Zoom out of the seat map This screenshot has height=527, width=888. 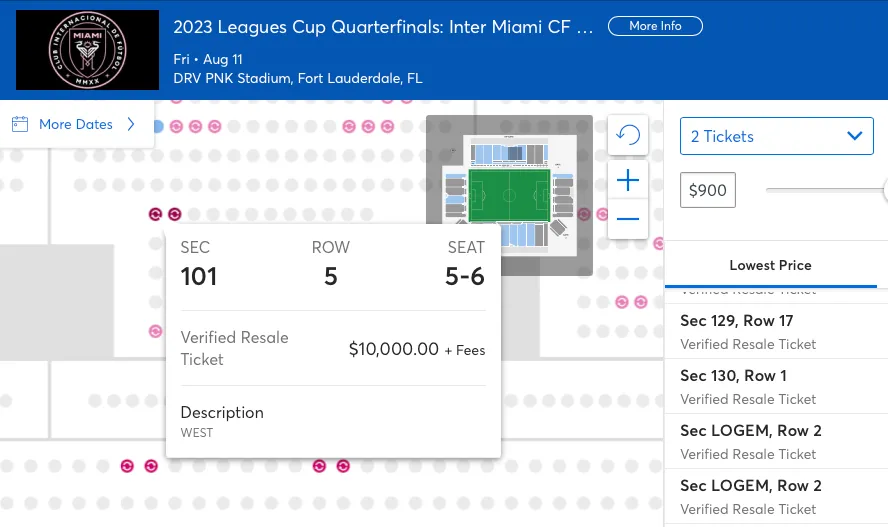(628, 218)
